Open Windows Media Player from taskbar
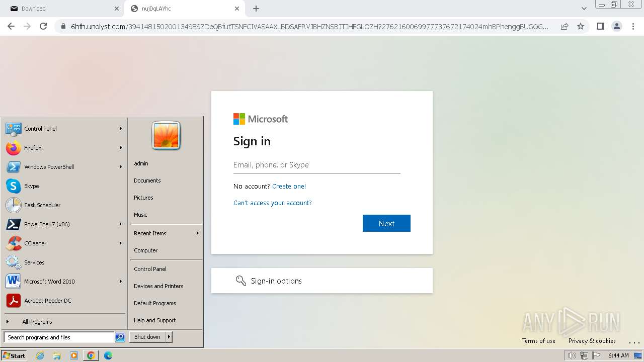This screenshot has width=644, height=362. 74,355
